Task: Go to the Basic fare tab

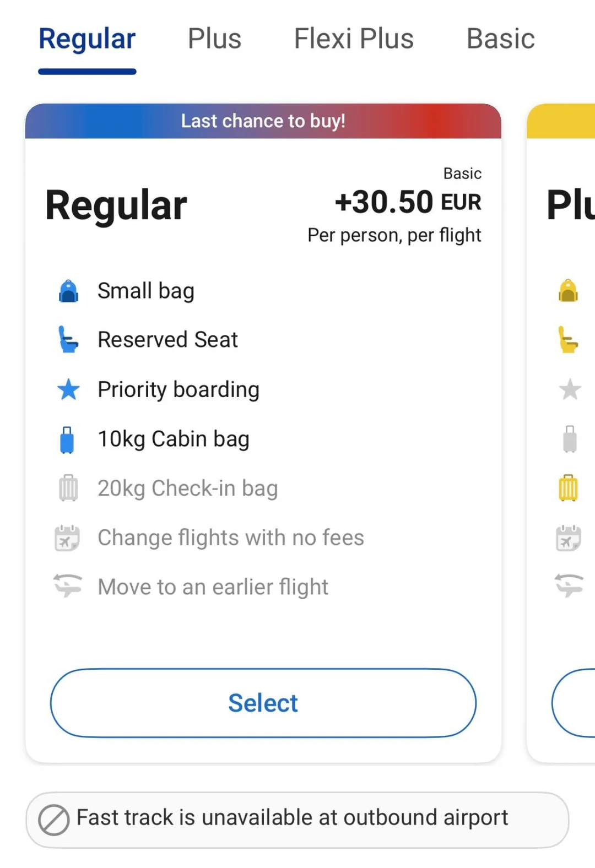Action: tap(500, 39)
